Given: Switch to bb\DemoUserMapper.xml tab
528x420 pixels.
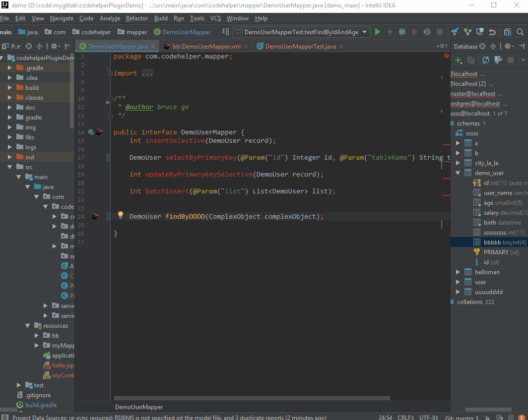Looking at the screenshot, I should pyautogui.click(x=206, y=47).
